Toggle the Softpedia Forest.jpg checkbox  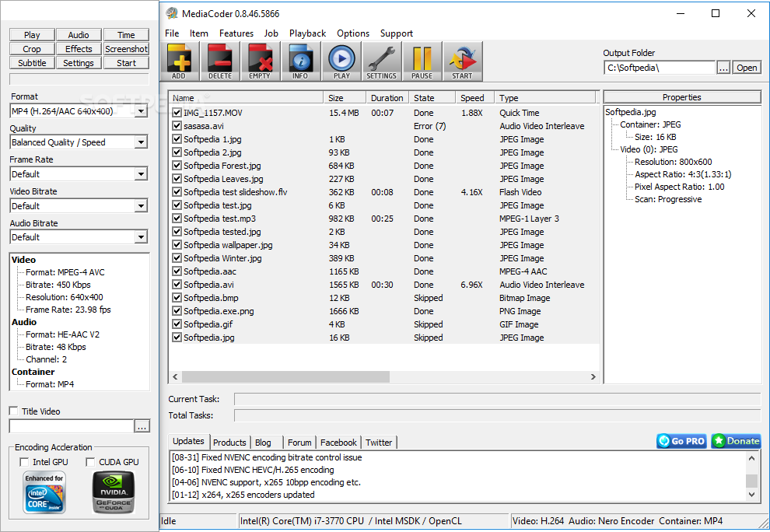[177, 166]
